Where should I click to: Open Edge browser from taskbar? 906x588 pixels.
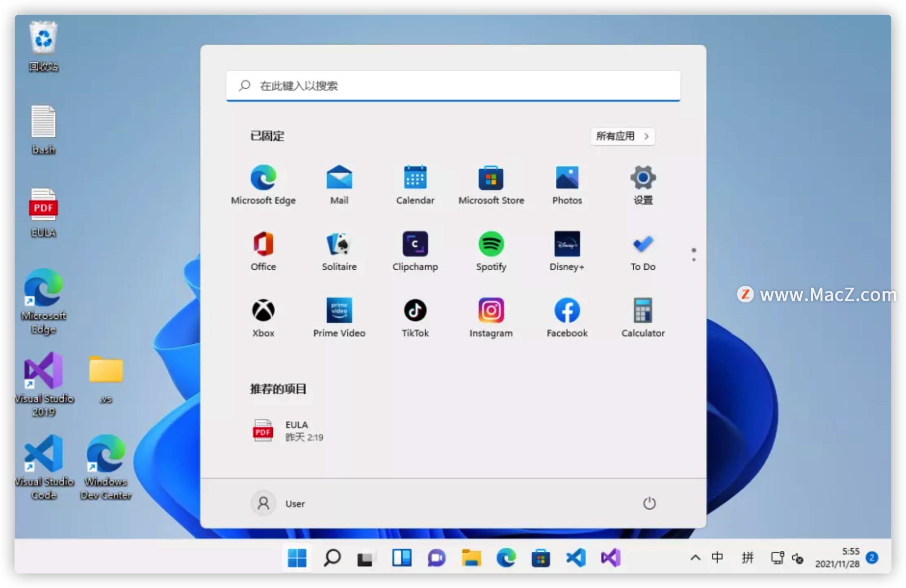pyautogui.click(x=506, y=558)
